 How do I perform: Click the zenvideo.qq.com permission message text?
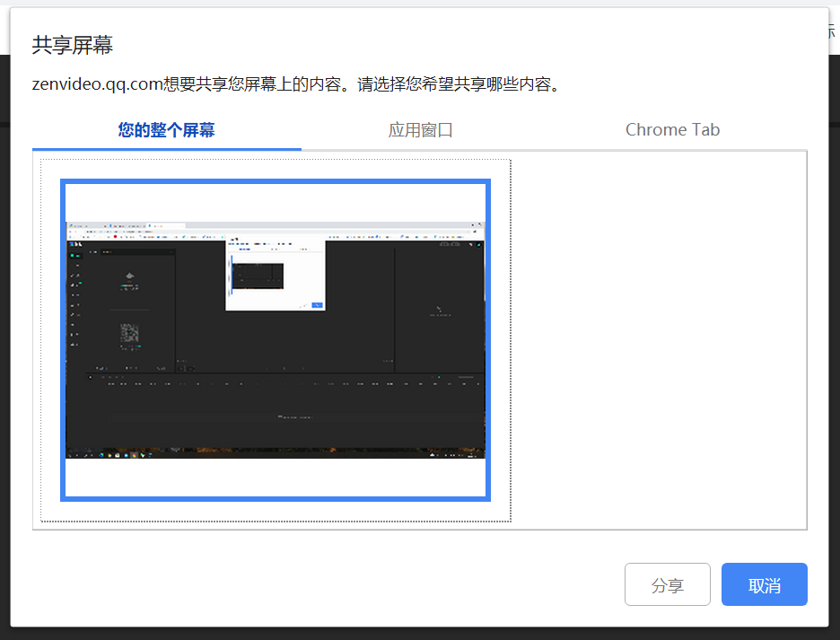pyautogui.click(x=296, y=85)
